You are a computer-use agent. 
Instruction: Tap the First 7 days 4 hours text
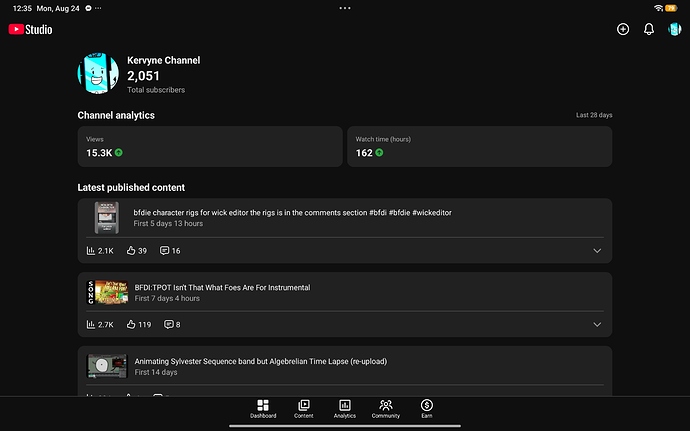167,298
